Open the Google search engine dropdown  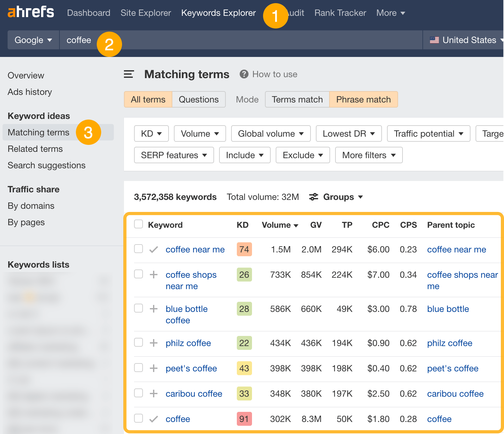[33, 40]
